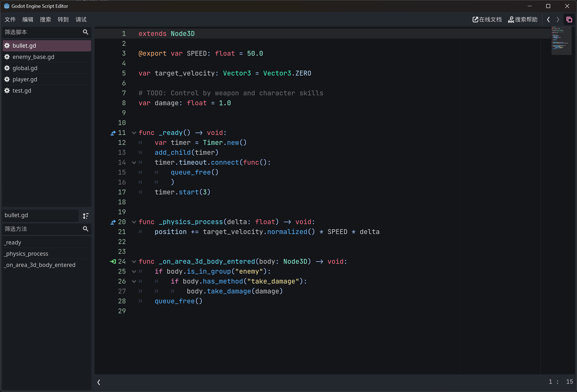Collapse the _physics_process function fold arrow
This screenshot has width=577, height=392.
click(134, 222)
